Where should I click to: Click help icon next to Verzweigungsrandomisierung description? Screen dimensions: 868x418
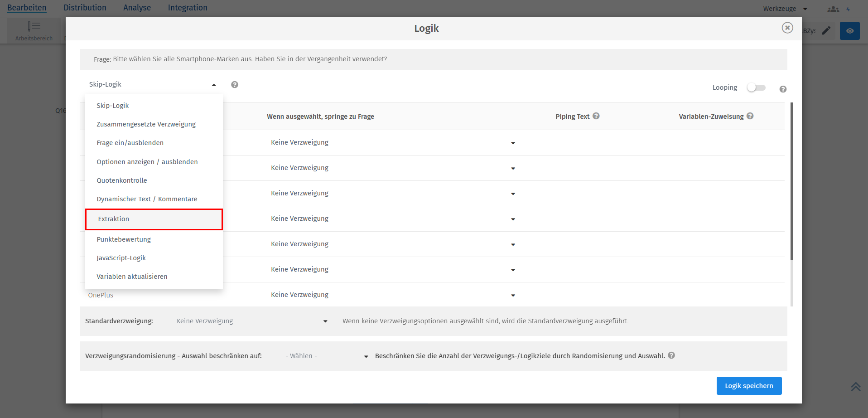(671, 355)
